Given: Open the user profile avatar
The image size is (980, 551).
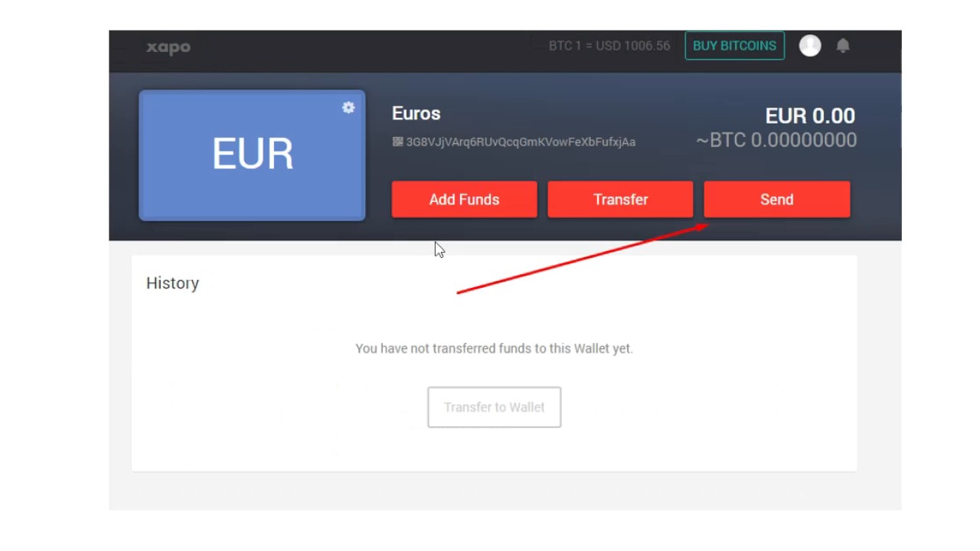Looking at the screenshot, I should tap(810, 46).
